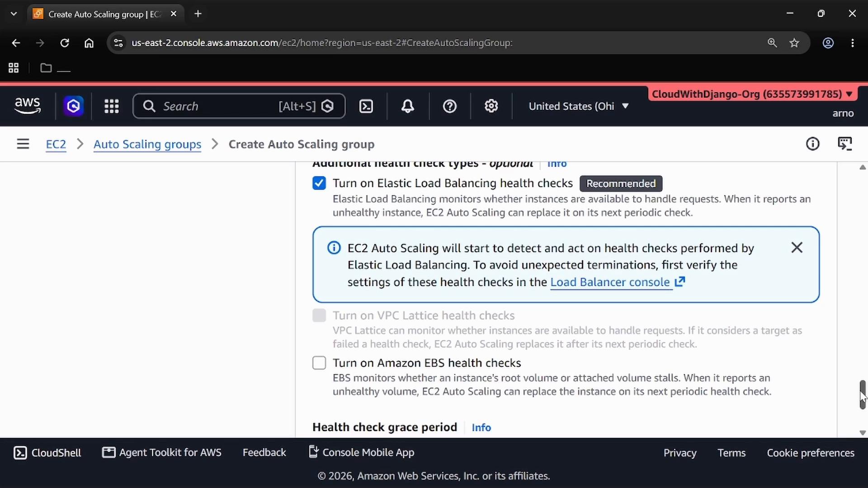868x488 pixels.
Task: Open the Privacy footer link
Action: point(680,453)
